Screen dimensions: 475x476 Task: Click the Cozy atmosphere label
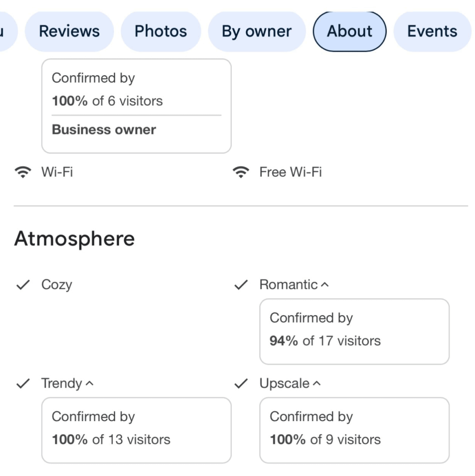pyautogui.click(x=57, y=285)
